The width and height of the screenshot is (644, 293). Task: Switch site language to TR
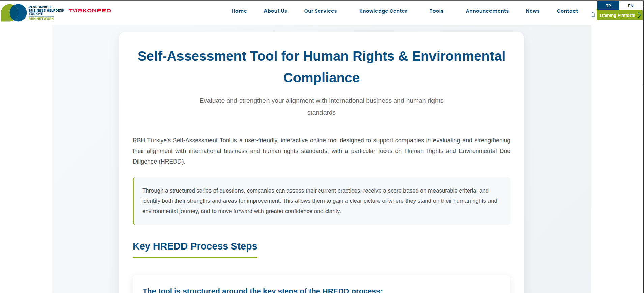pos(608,6)
